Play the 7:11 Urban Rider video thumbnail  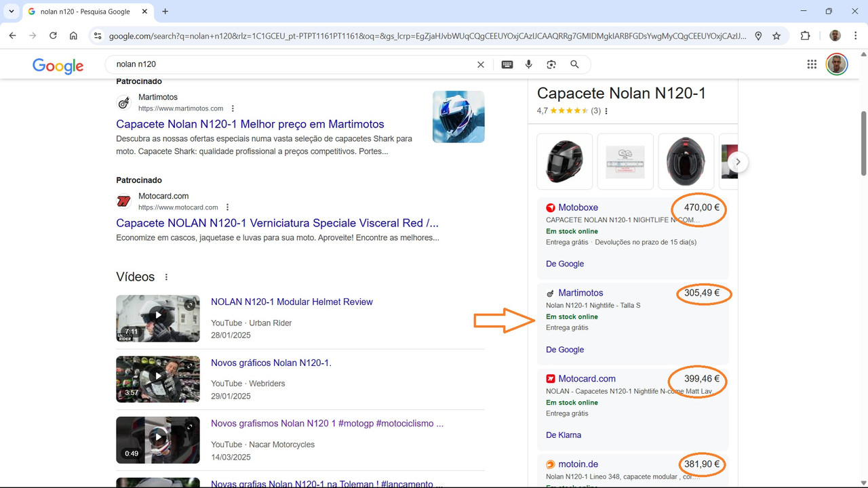158,319
